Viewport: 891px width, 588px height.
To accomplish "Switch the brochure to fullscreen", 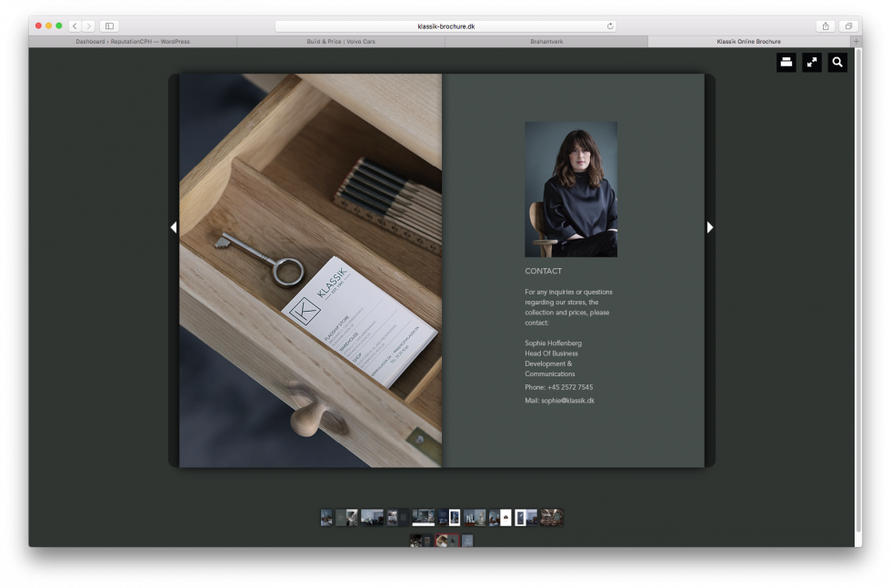I will (x=812, y=63).
